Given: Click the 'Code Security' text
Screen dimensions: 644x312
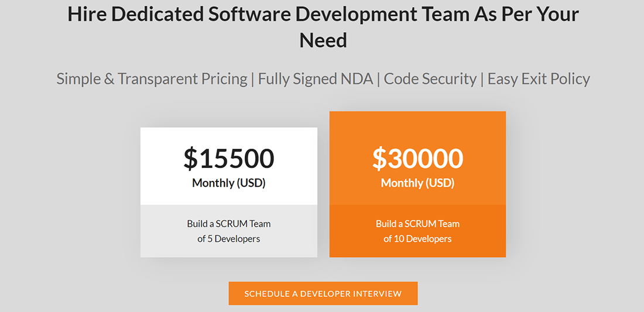Looking at the screenshot, I should [x=430, y=78].
